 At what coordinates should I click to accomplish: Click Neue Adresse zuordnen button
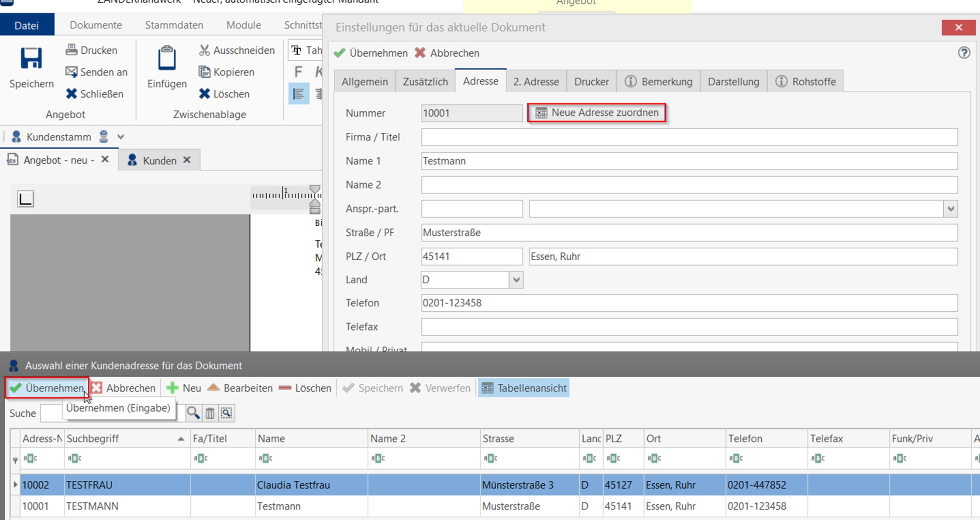tap(596, 113)
